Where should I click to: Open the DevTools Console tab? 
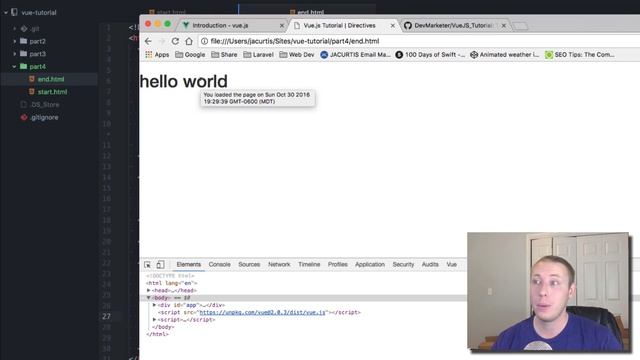pyautogui.click(x=220, y=264)
